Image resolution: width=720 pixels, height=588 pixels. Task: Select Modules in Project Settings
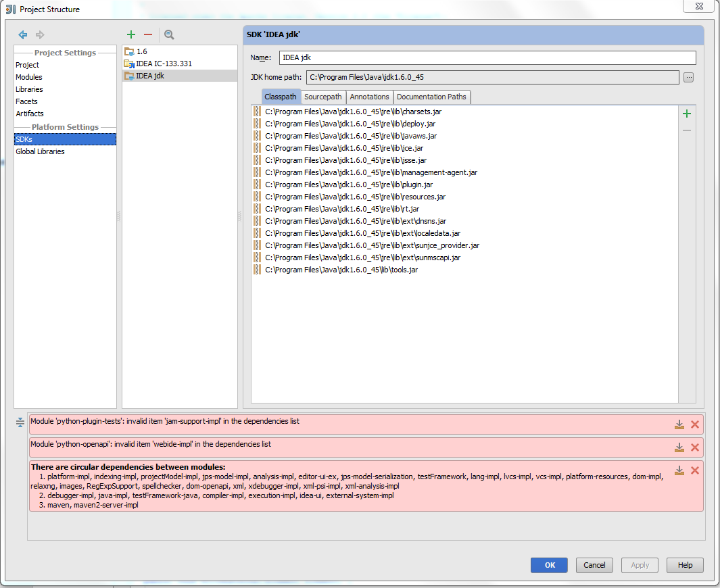coord(29,77)
